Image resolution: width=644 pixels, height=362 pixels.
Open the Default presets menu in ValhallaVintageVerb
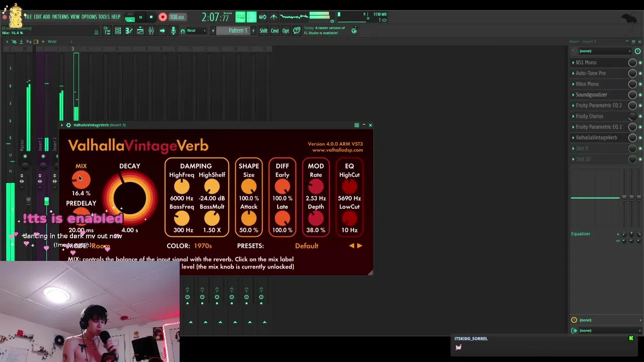[x=306, y=246]
